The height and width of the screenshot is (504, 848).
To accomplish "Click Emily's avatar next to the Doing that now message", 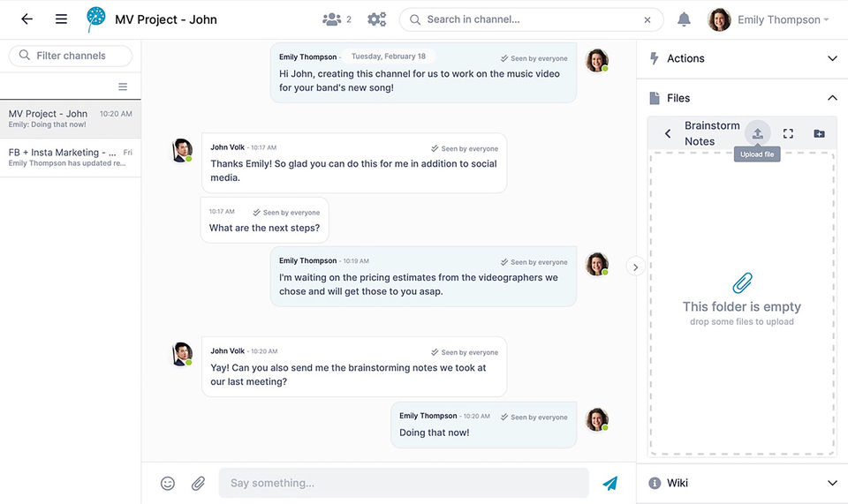I will tap(597, 420).
